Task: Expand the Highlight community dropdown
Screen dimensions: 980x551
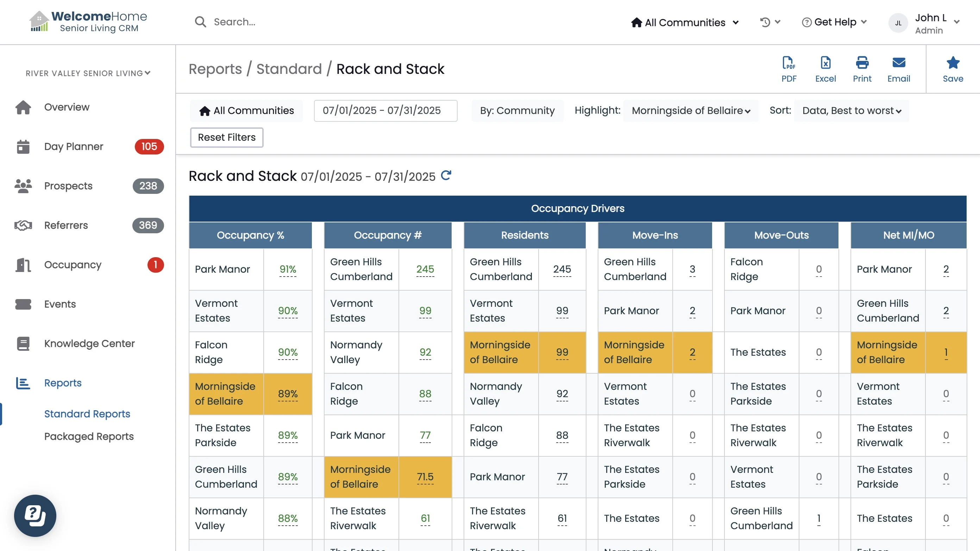Action: tap(691, 110)
